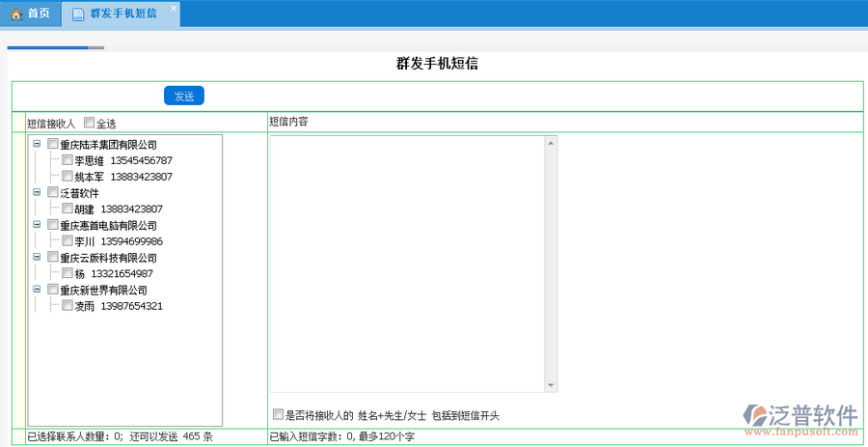This screenshot has width=868, height=447.
Task: Check the 李思维 contact checkbox
Action: pyautogui.click(x=68, y=160)
